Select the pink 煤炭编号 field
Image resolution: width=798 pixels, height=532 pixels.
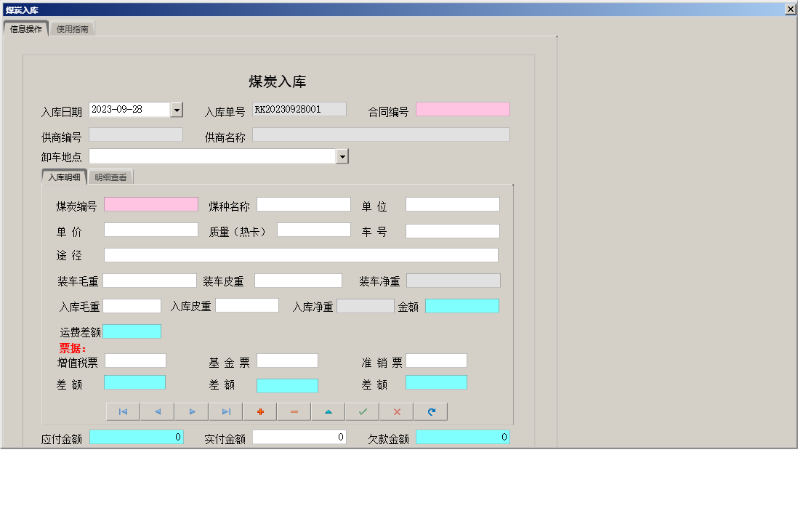pyautogui.click(x=150, y=204)
